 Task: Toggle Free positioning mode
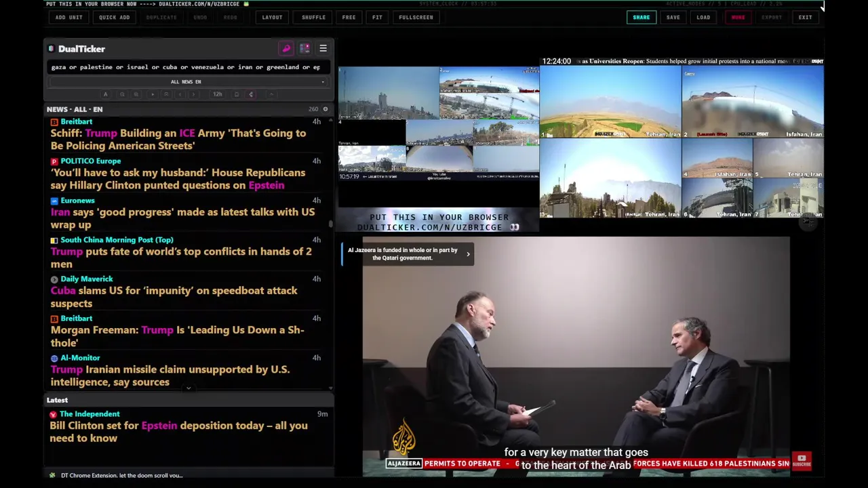(349, 18)
